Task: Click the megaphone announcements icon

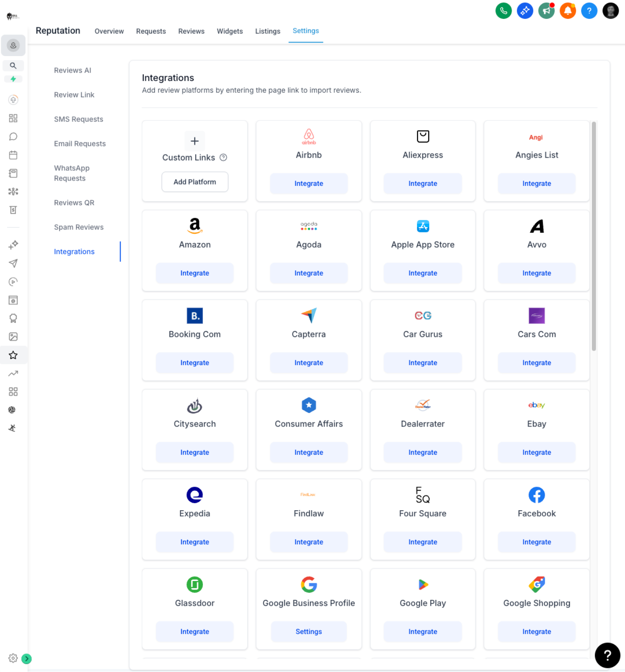Action: pyautogui.click(x=546, y=10)
